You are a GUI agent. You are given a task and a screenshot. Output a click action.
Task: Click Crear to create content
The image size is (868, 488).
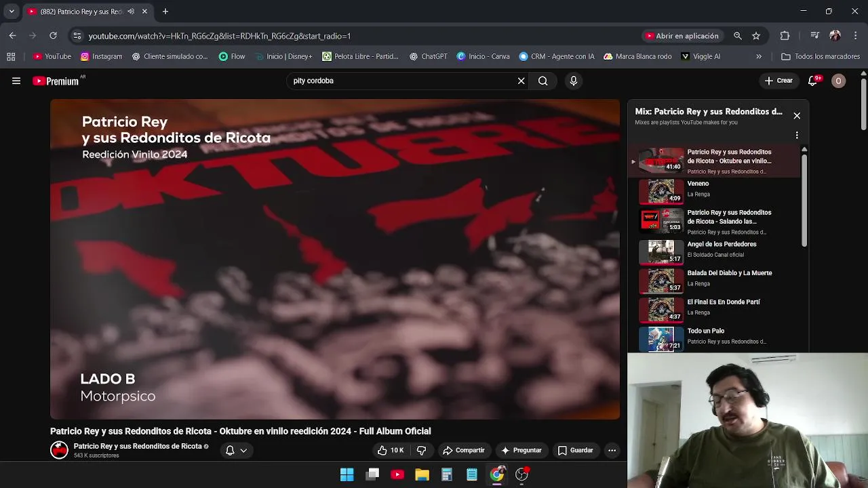[778, 81]
